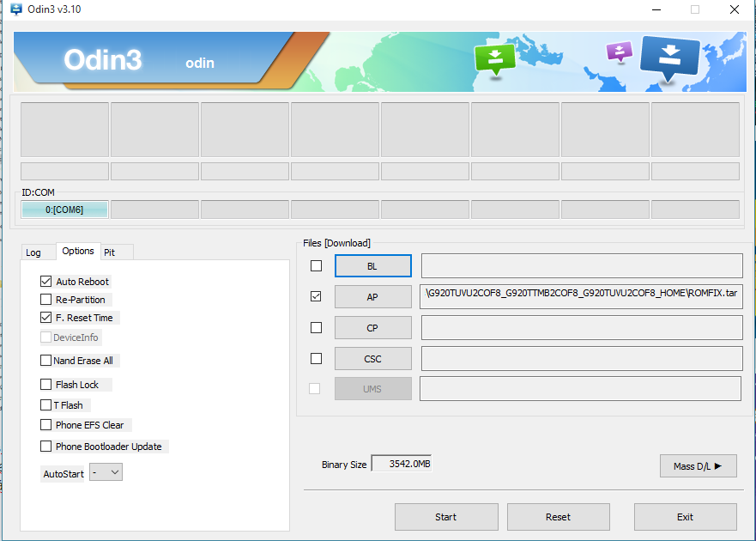Click the Reset button

[558, 517]
